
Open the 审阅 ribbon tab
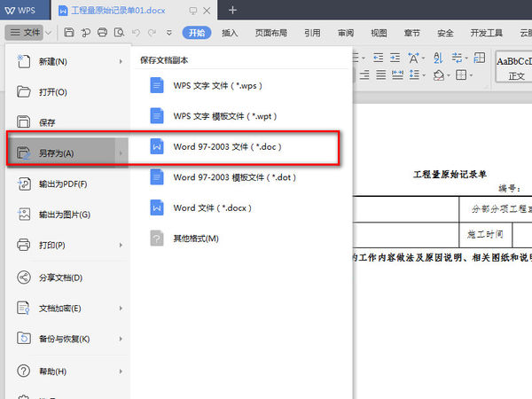[346, 33]
